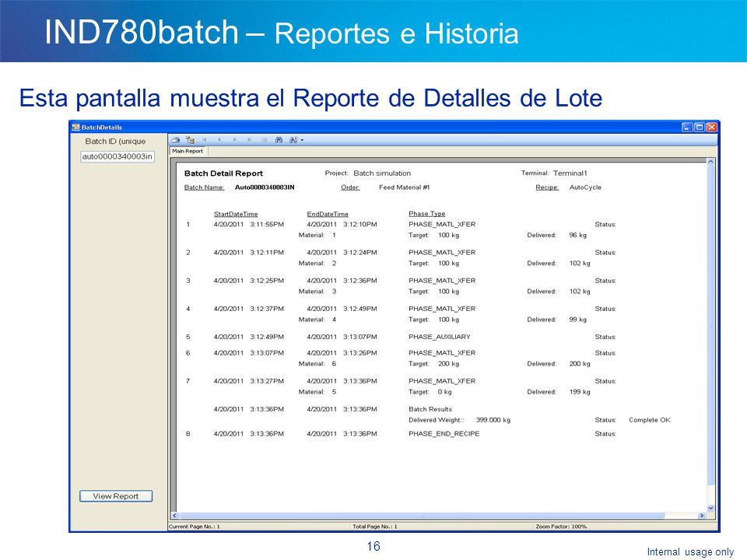Click the "Phase Type" column header
The image size is (747, 560).
pos(427,214)
